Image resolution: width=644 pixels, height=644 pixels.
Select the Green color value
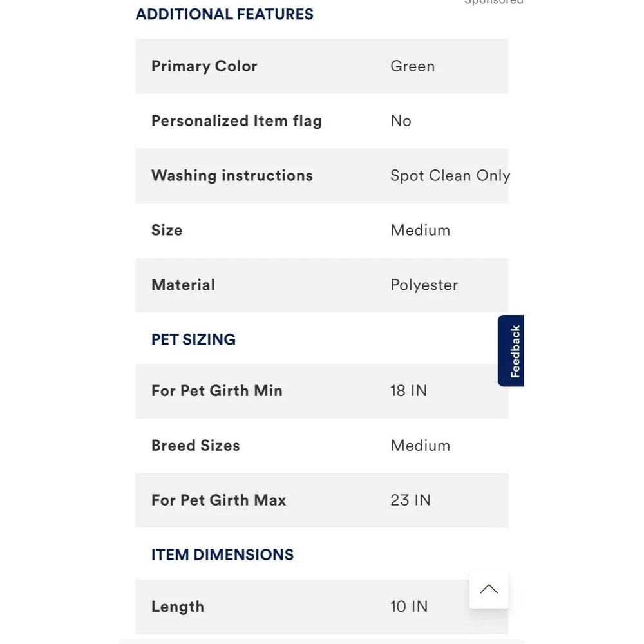(412, 66)
